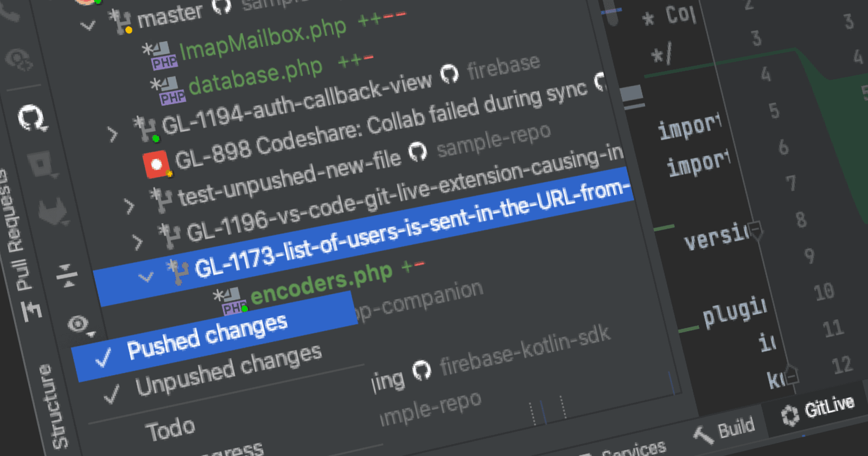Click the white GitHub icon in sidebar
The image size is (868, 456).
point(33,118)
